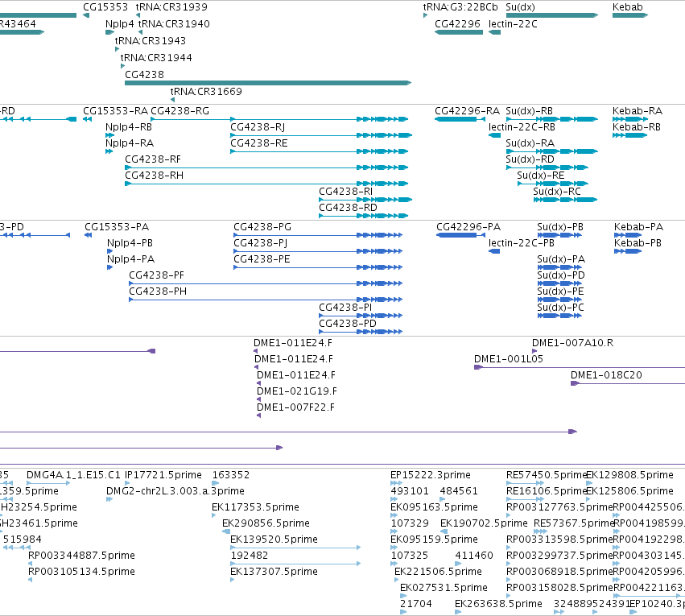Select the CG4238-PG protein label

coord(262,227)
